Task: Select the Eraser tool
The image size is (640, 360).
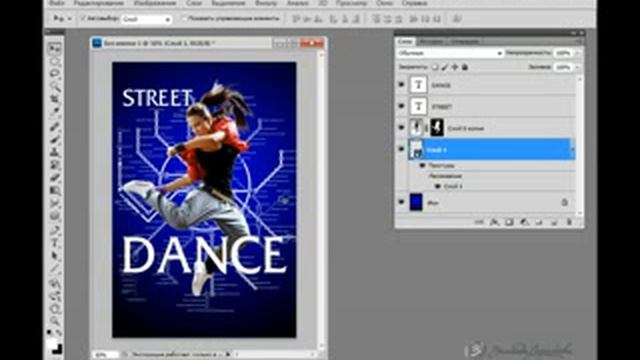Action: (x=54, y=178)
